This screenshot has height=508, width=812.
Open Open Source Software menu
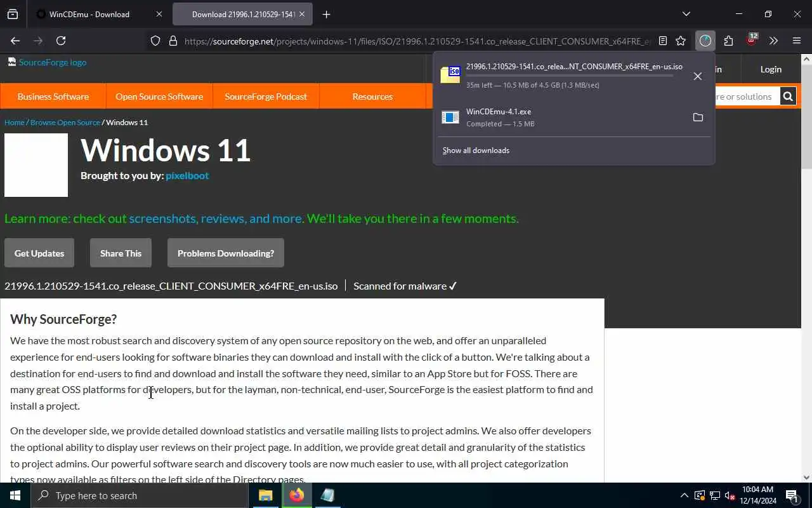pos(159,97)
